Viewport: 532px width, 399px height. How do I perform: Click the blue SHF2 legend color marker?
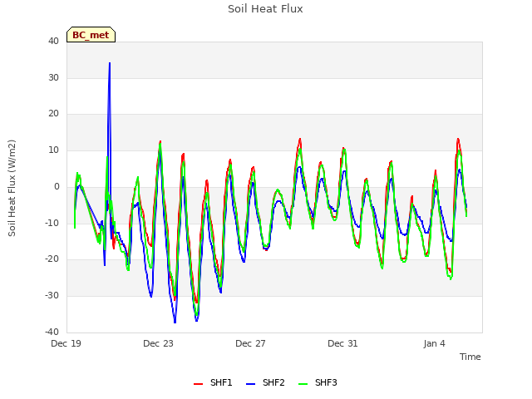pos(250,384)
